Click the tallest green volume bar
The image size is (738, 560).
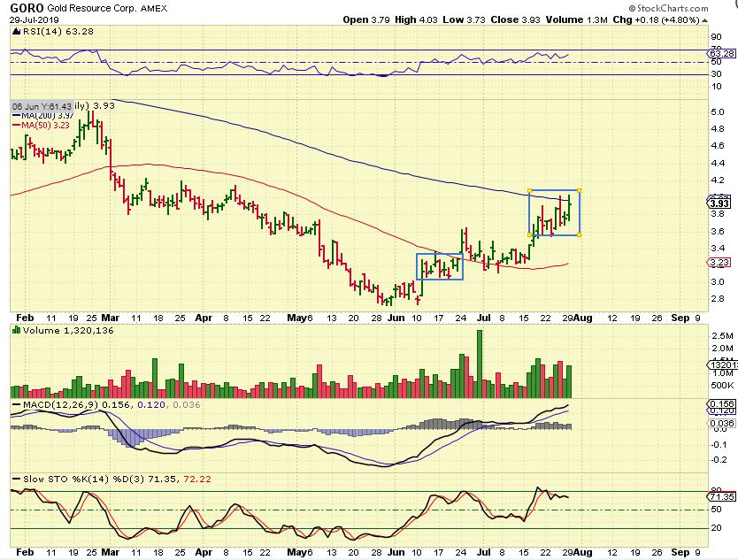click(480, 364)
